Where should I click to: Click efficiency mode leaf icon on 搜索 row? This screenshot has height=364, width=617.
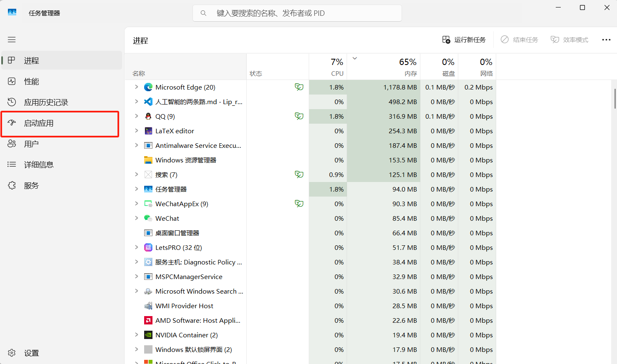tap(299, 175)
